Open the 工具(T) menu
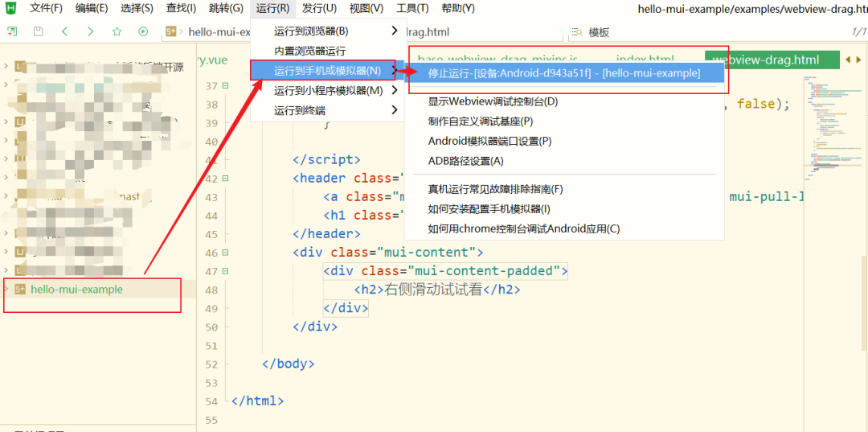868x432 pixels. coord(412,8)
